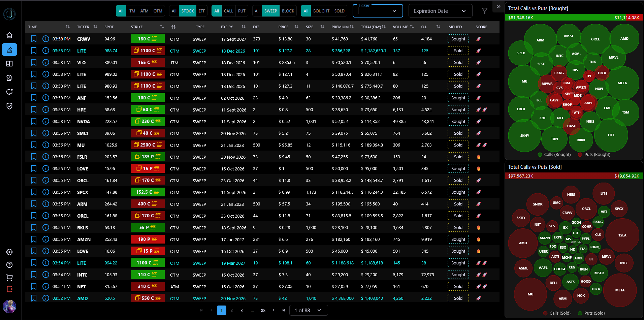Click the shield check sidebar icon
Screen dimensions: 644x320
[x=9, y=106]
